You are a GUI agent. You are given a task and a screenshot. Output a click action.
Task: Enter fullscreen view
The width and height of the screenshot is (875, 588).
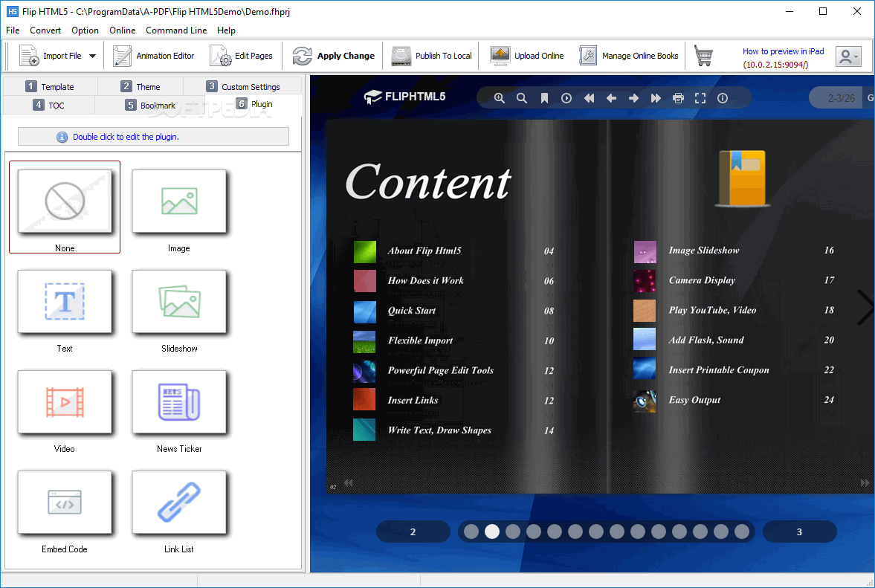(700, 98)
